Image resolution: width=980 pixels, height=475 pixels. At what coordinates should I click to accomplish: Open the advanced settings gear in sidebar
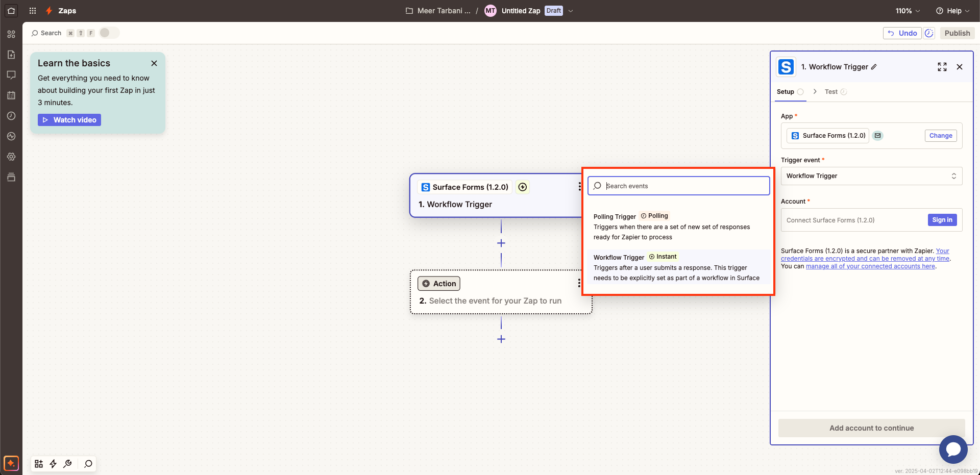click(x=11, y=157)
